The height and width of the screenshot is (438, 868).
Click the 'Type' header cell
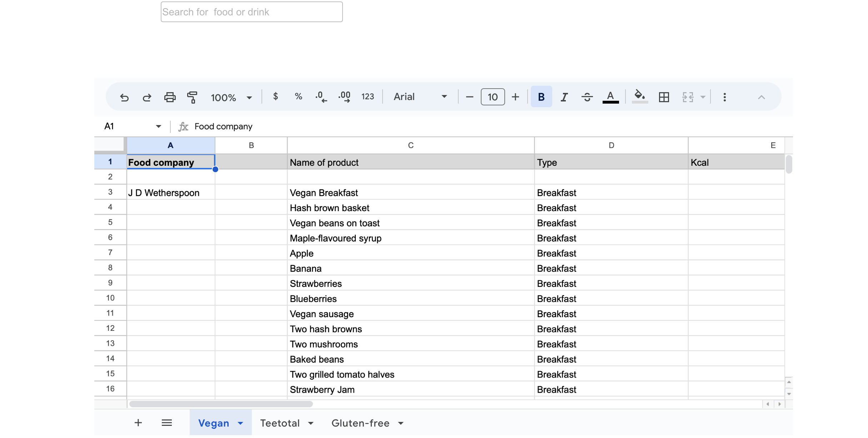pyautogui.click(x=611, y=162)
